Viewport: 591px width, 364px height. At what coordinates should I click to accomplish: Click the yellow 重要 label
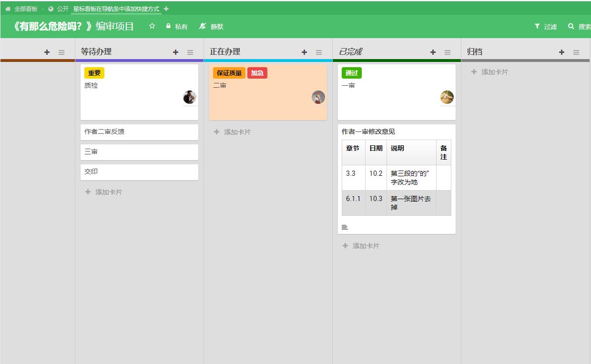tap(94, 73)
